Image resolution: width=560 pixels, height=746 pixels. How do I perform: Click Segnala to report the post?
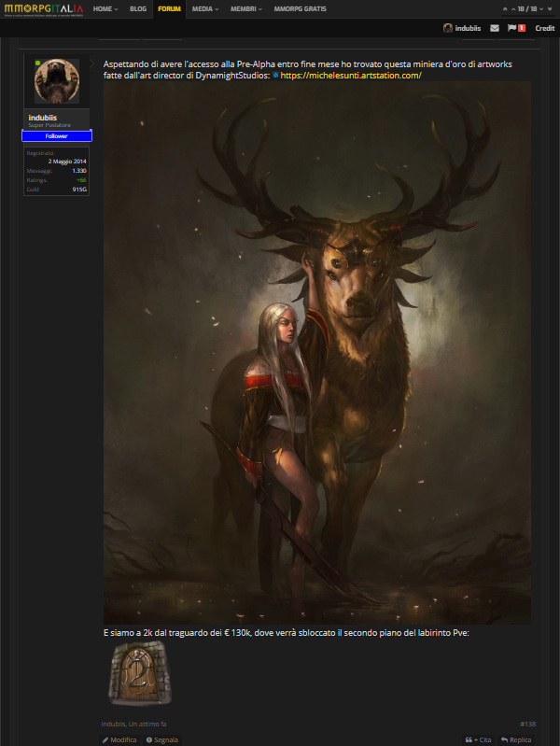[x=162, y=739]
